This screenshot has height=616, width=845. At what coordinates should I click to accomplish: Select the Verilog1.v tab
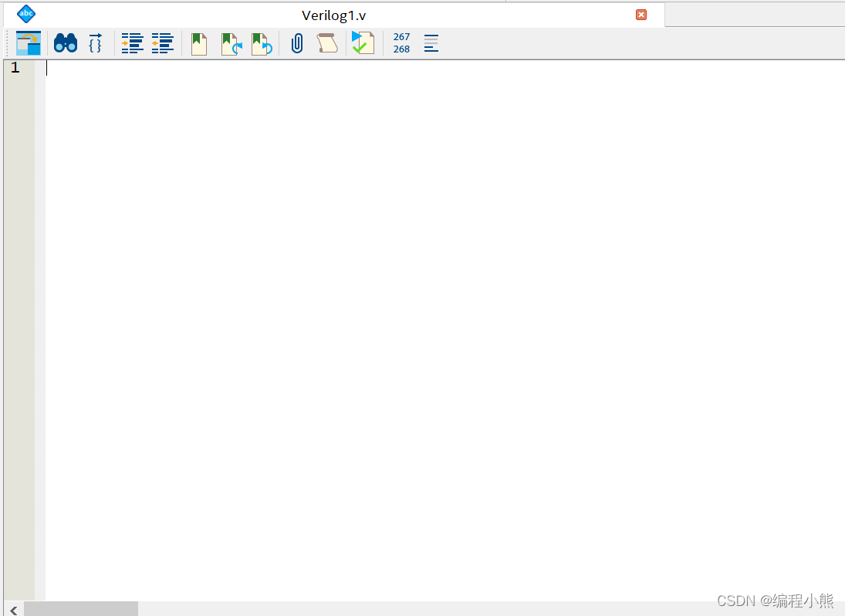[x=333, y=15]
